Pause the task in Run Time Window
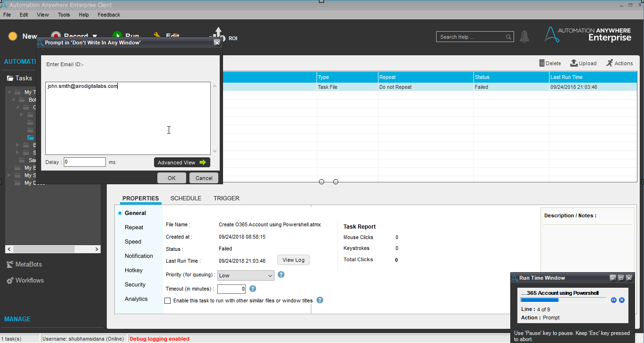 [614, 300]
